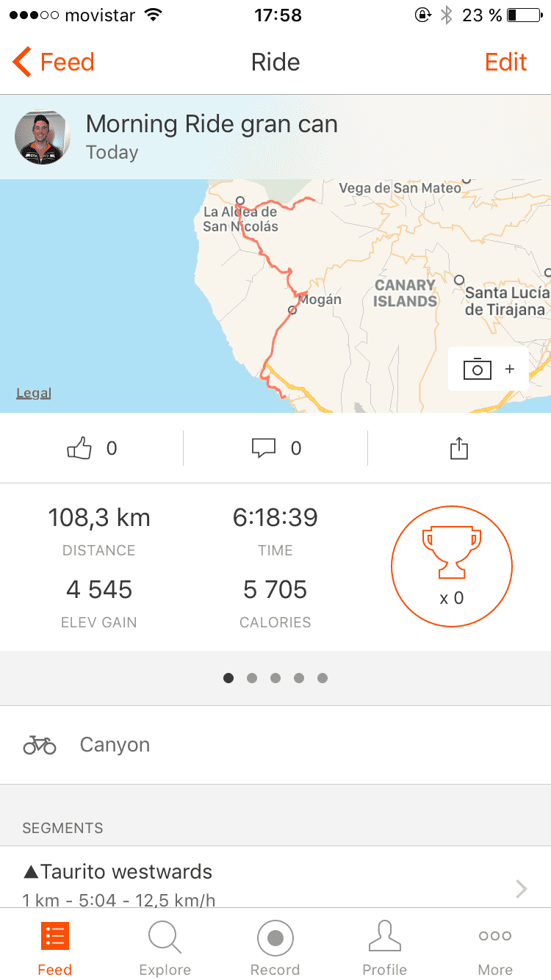Tap the kudos thumbs-up icon

click(x=79, y=448)
